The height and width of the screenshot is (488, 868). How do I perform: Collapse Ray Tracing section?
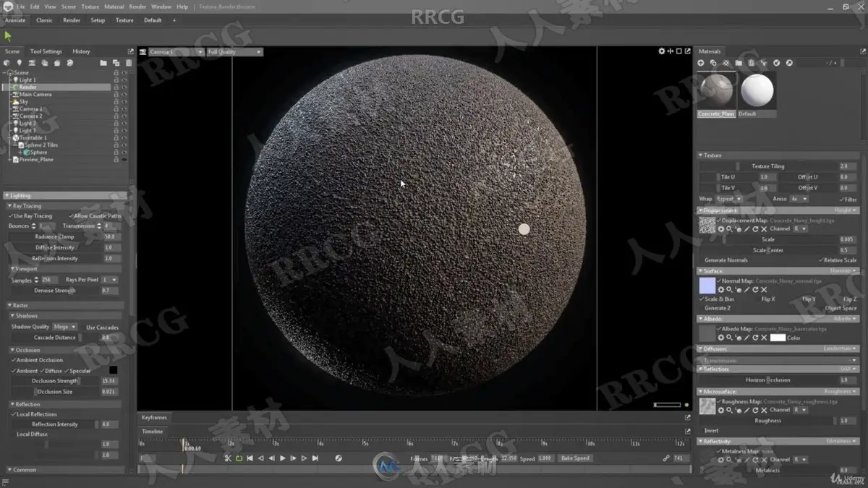10,206
